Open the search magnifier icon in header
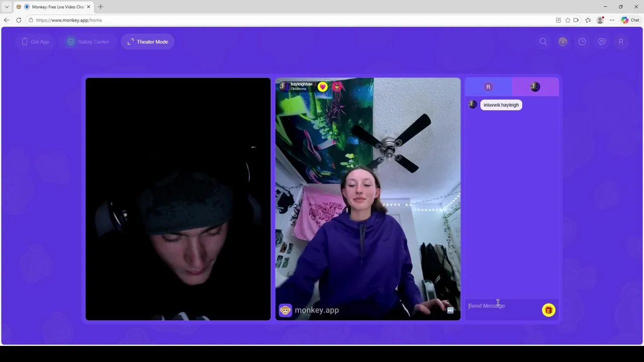This screenshot has height=362, width=644. click(x=543, y=42)
